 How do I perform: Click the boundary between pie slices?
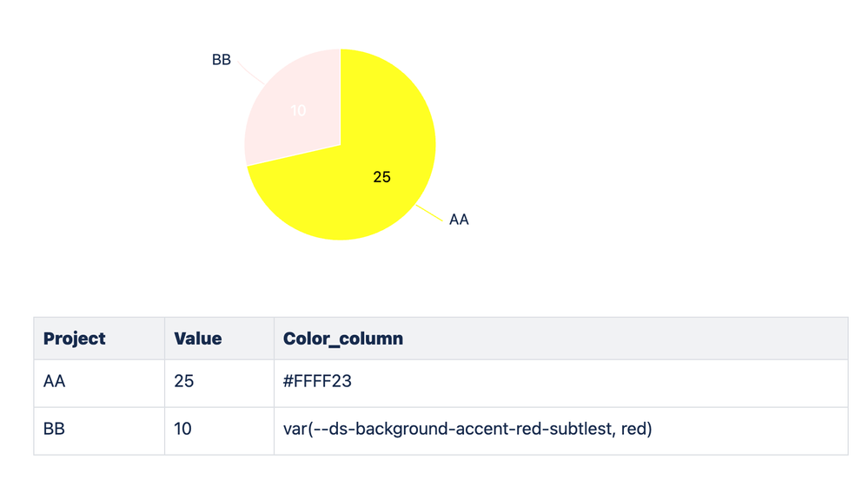point(294,155)
